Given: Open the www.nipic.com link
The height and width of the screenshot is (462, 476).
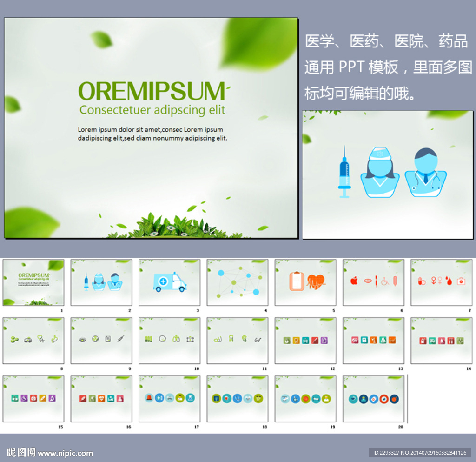Looking at the screenshot, I should (65, 453).
